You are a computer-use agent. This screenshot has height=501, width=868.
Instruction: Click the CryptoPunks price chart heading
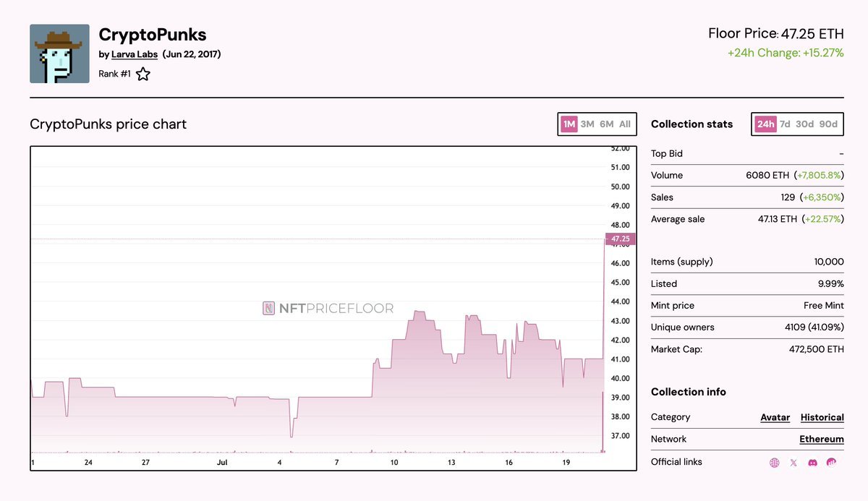pyautogui.click(x=108, y=124)
